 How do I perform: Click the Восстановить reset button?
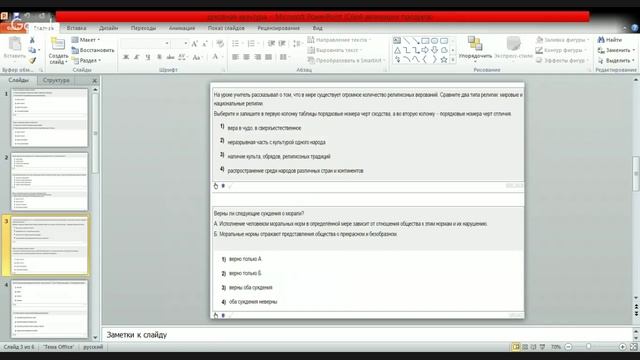click(93, 50)
